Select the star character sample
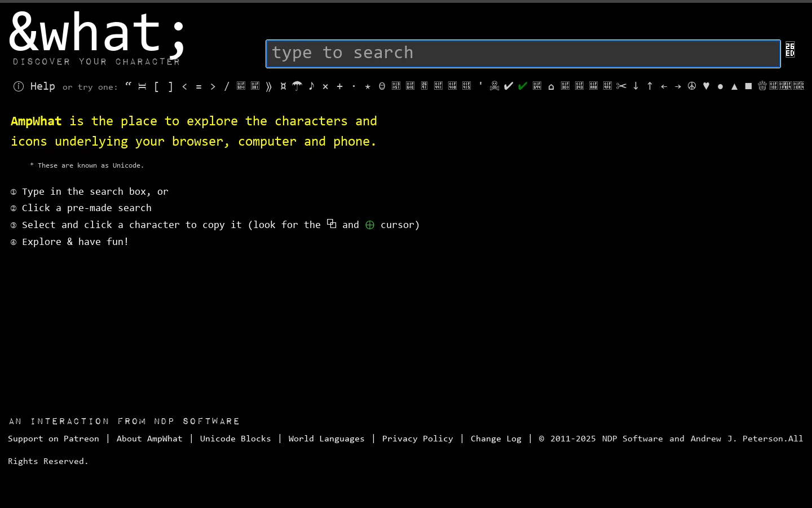Viewport: 812px width, 508px height. tap(368, 86)
